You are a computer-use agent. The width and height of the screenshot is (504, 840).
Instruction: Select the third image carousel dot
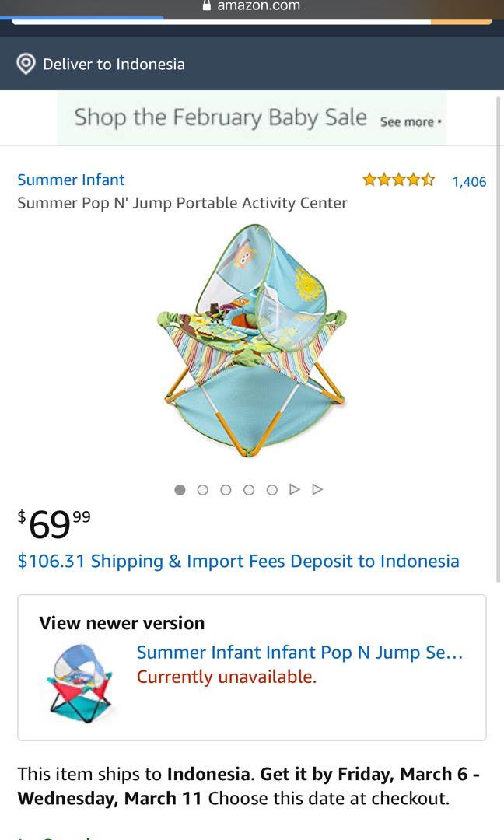(x=226, y=490)
